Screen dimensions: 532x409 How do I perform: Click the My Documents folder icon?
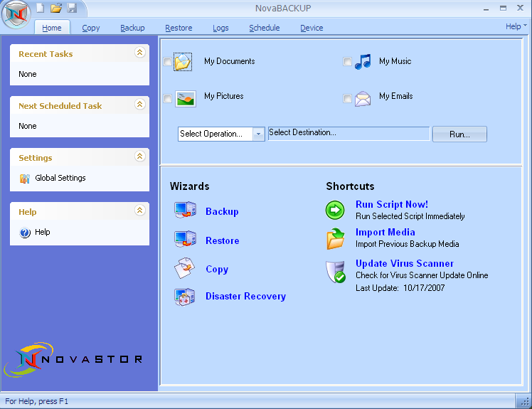tap(183, 62)
